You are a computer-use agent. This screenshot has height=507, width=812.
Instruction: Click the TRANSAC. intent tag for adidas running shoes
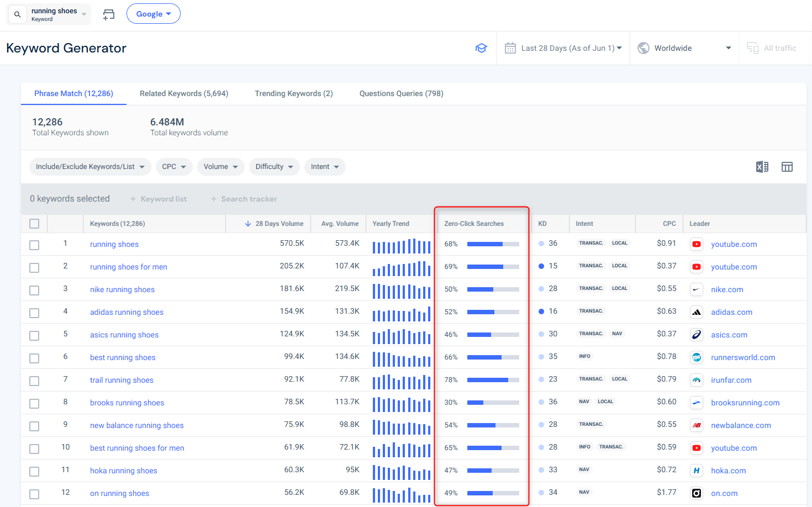(591, 311)
